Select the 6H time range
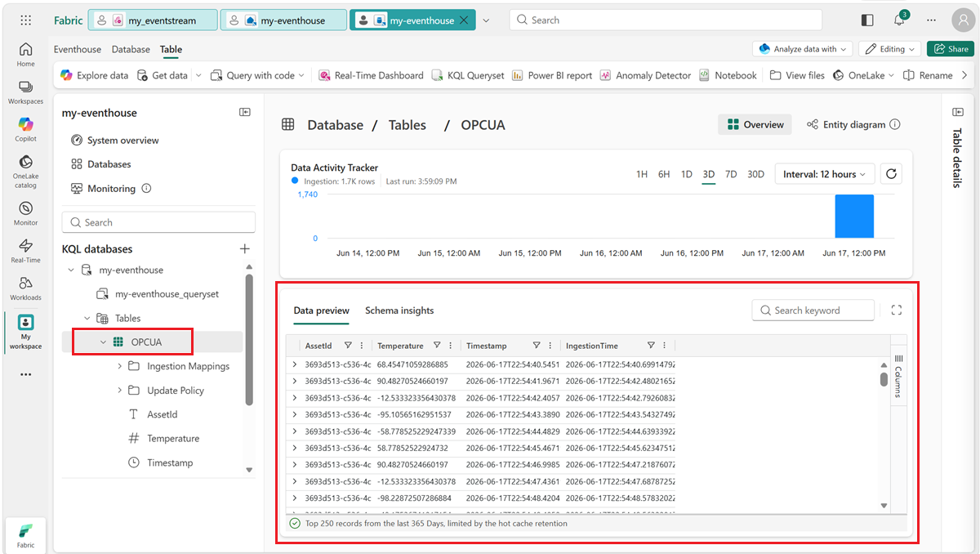980x554 pixels. (664, 174)
